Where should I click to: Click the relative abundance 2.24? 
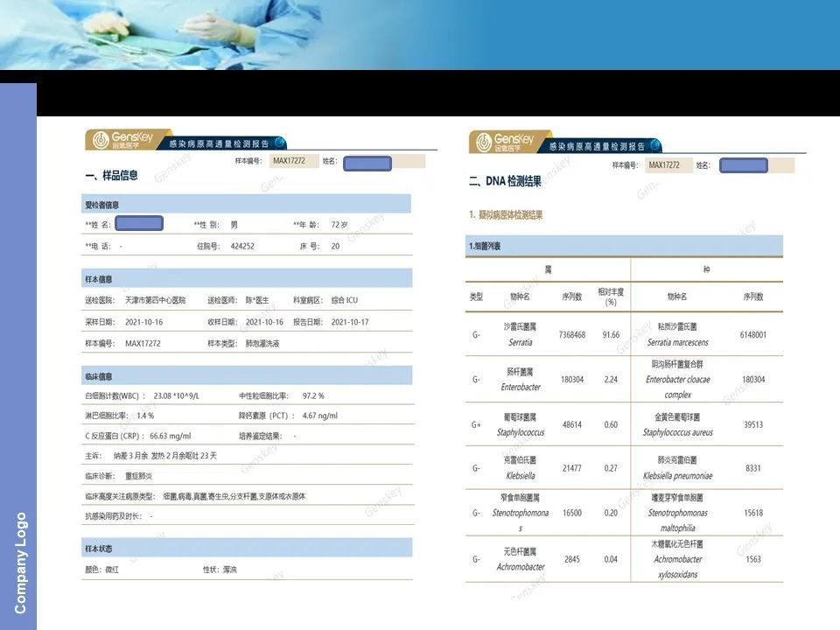click(x=611, y=380)
